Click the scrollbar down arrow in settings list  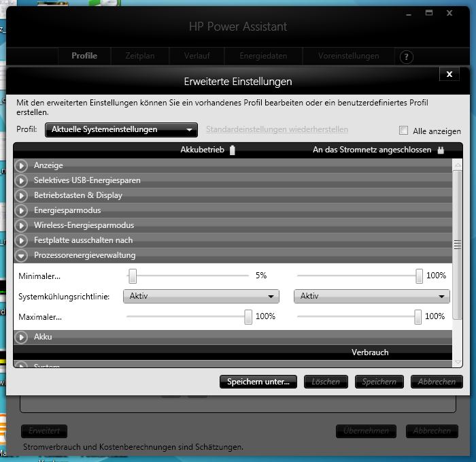[x=458, y=362]
